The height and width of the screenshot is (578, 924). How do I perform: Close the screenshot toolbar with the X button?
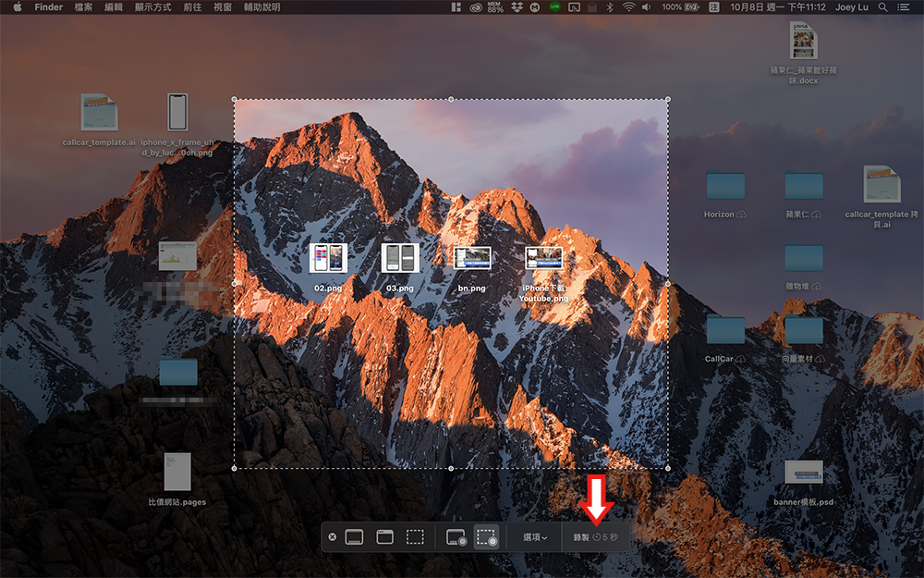pyautogui.click(x=333, y=537)
